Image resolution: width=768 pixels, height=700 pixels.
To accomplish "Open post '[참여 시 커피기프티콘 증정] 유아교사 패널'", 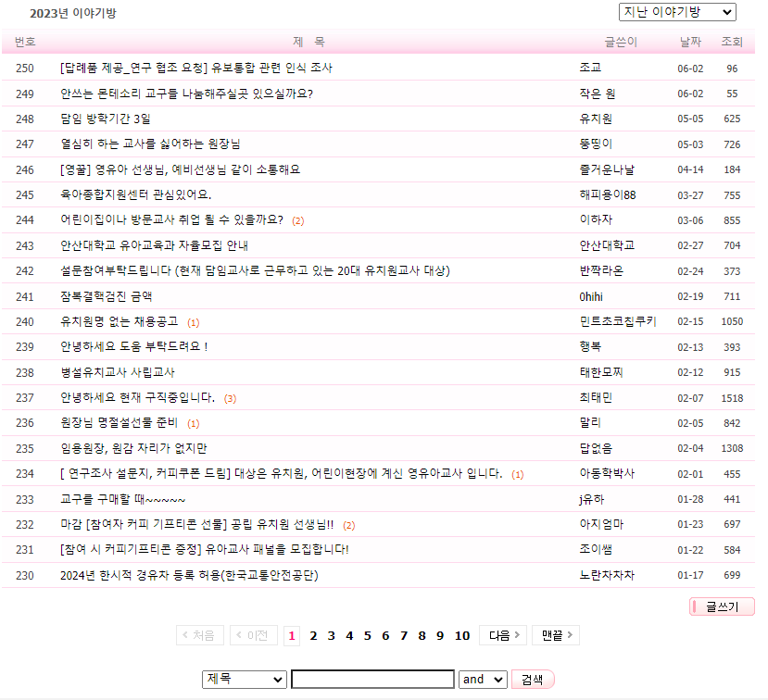I will tap(205, 549).
